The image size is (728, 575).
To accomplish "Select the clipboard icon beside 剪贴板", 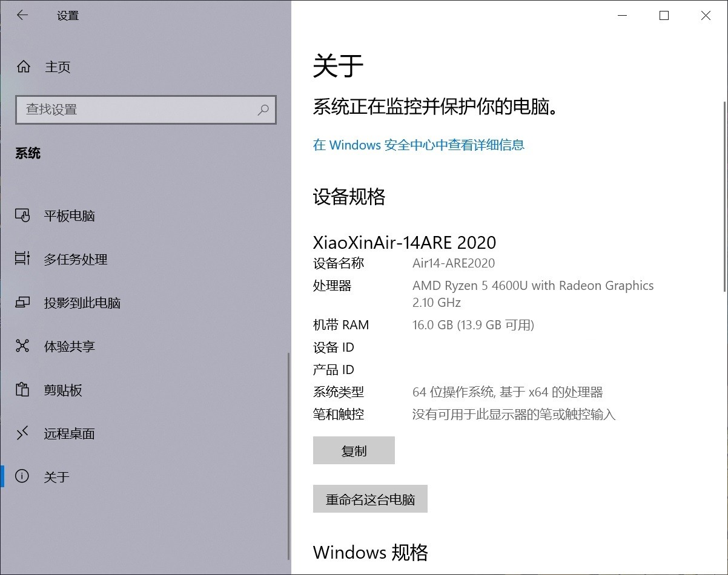I will [x=22, y=390].
